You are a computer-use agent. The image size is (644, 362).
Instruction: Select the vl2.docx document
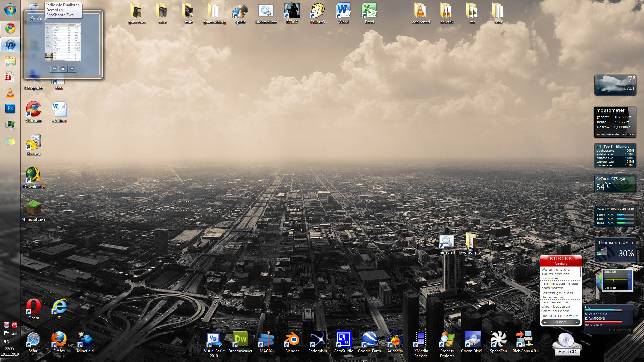(59, 112)
